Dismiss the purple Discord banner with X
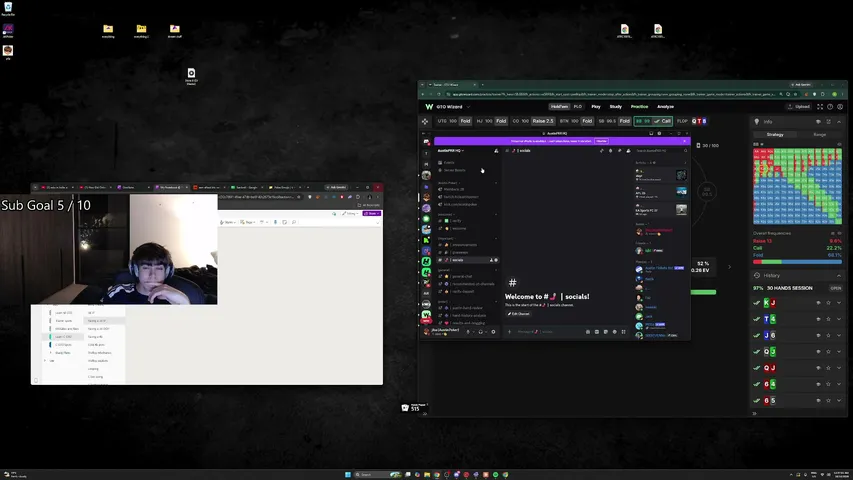Viewport: 853px width, 480px height. (684, 141)
